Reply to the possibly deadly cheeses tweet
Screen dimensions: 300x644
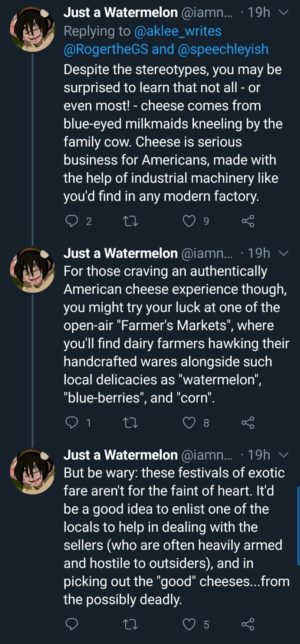click(72, 624)
